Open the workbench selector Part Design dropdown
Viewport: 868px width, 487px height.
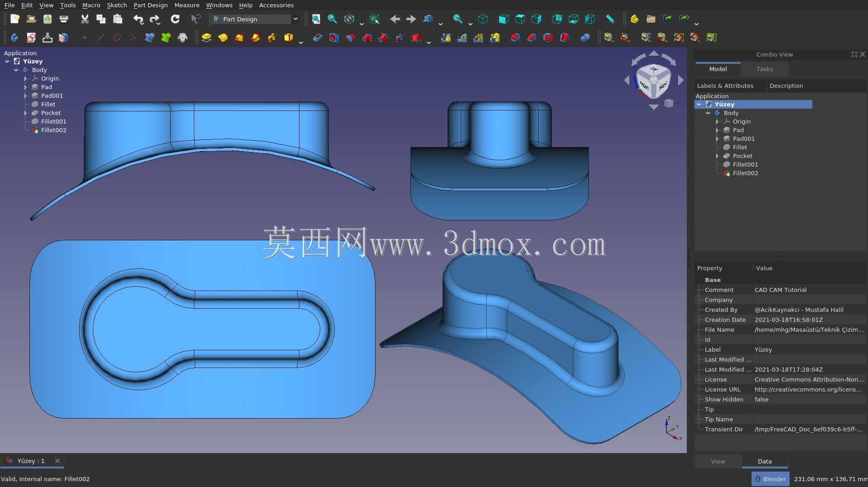256,19
